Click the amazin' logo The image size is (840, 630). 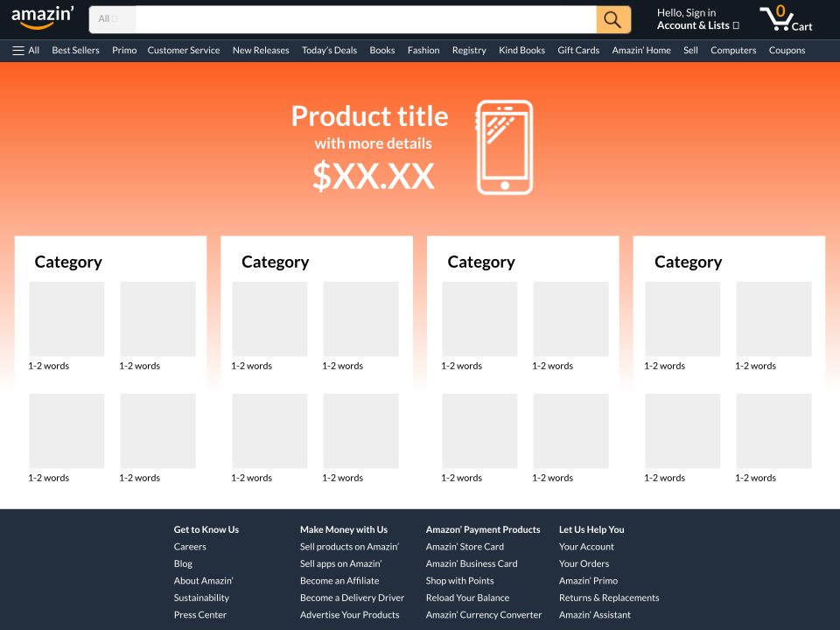[x=42, y=18]
